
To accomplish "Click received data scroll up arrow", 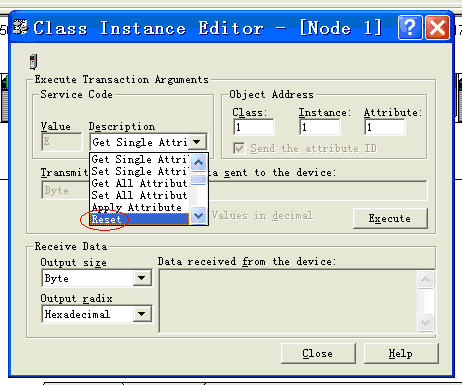I will coord(425,279).
